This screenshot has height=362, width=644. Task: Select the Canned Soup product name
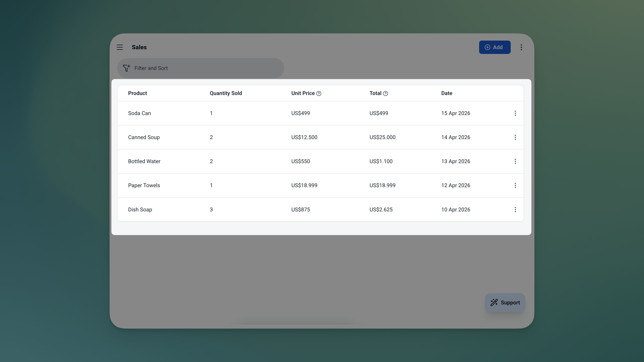pos(144,137)
